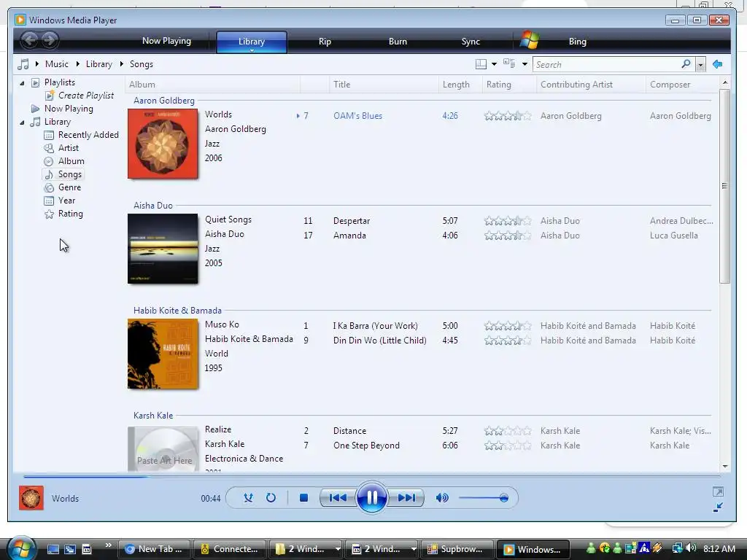Toggle shuffle mode
747x560 pixels.
click(x=248, y=497)
